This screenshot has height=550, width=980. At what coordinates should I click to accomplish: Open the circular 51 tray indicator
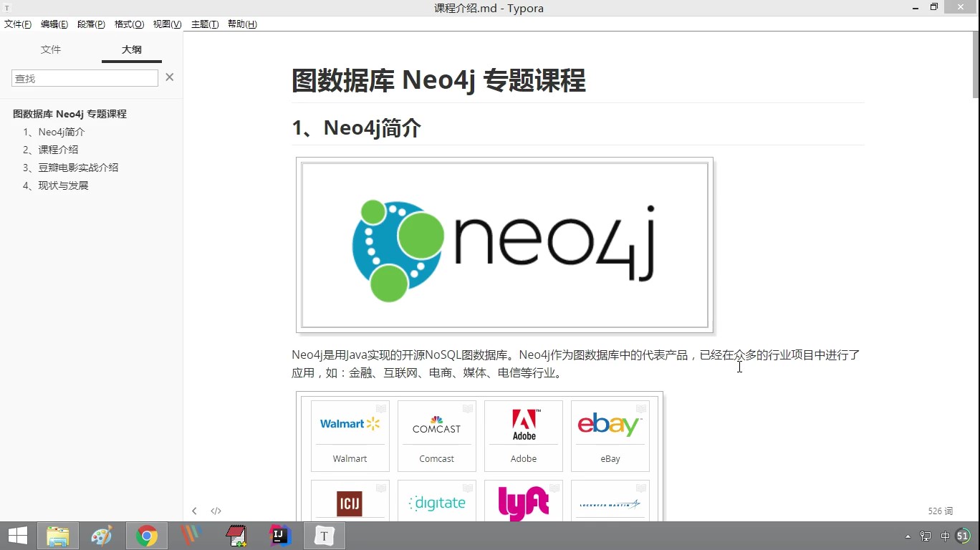(963, 536)
